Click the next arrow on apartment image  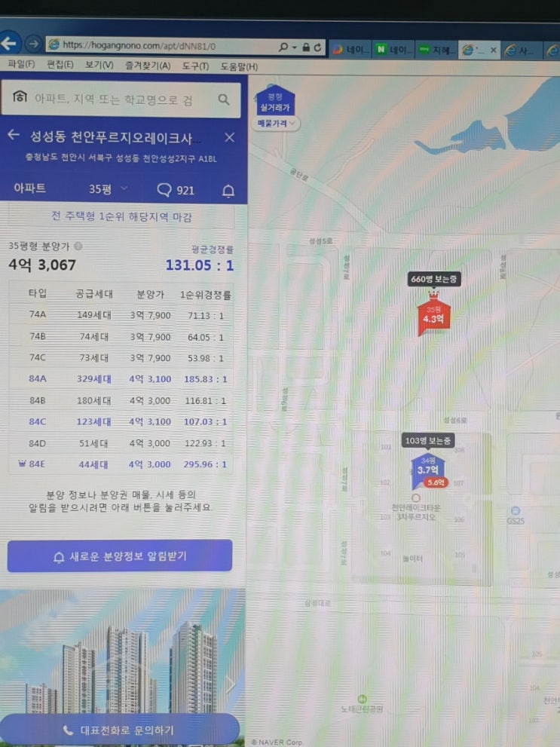coord(231,684)
